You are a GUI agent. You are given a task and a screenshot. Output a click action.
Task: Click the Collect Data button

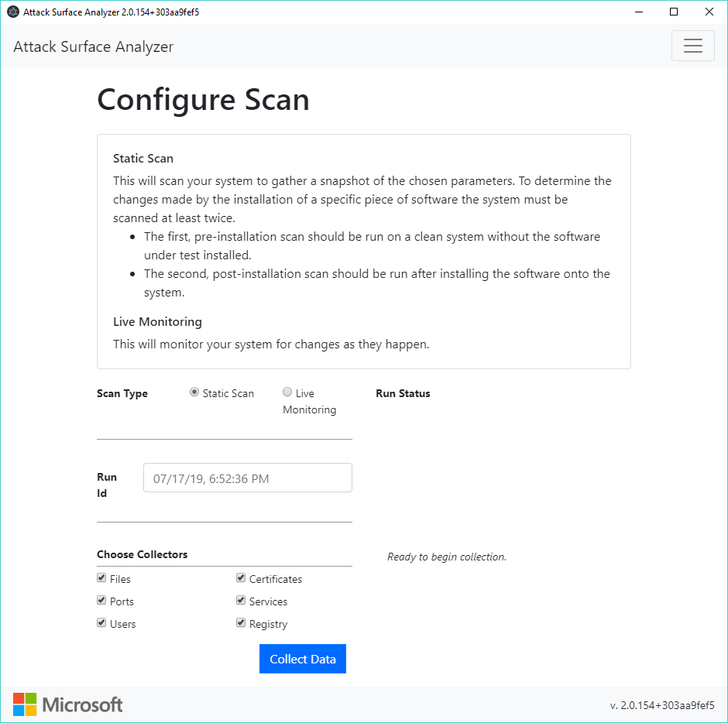pyautogui.click(x=303, y=659)
